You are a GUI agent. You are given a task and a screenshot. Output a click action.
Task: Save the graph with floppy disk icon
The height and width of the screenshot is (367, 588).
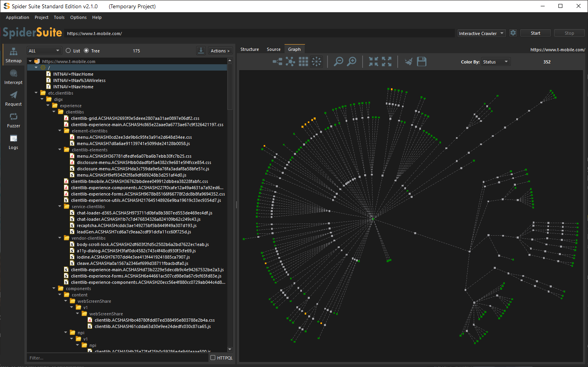(x=422, y=61)
